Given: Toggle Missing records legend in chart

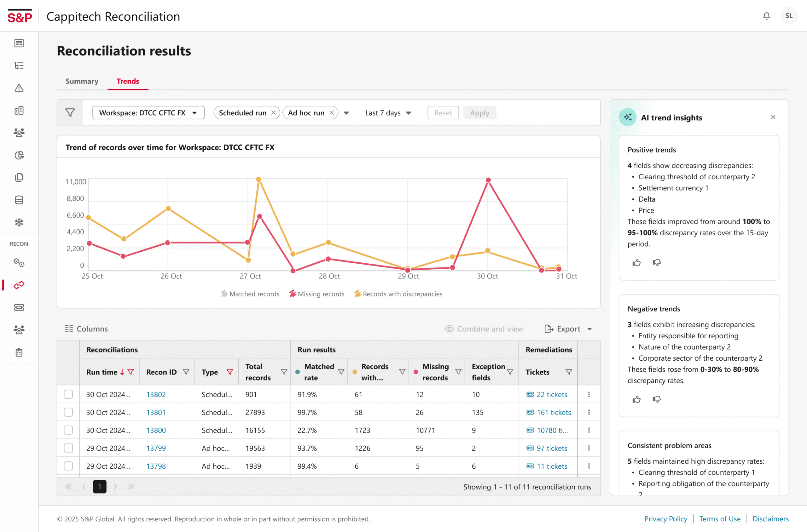Looking at the screenshot, I should (317, 294).
